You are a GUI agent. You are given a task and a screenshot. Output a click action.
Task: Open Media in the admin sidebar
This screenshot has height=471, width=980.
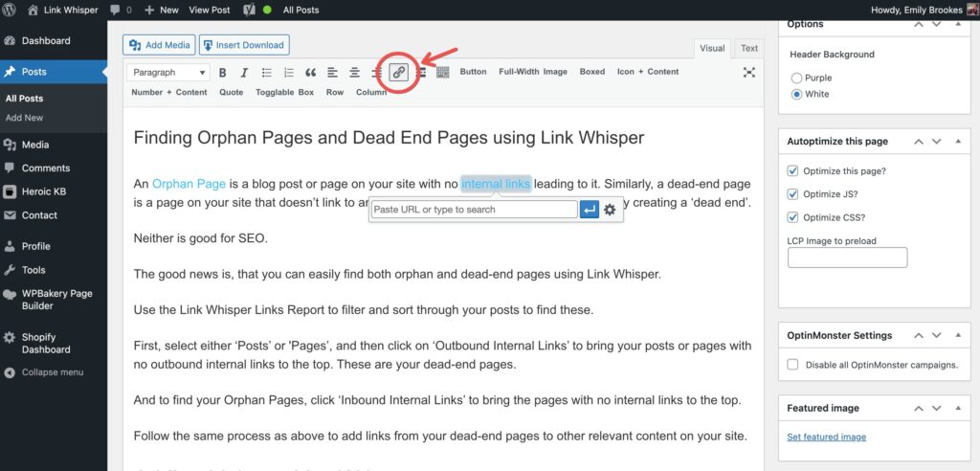[x=35, y=145]
